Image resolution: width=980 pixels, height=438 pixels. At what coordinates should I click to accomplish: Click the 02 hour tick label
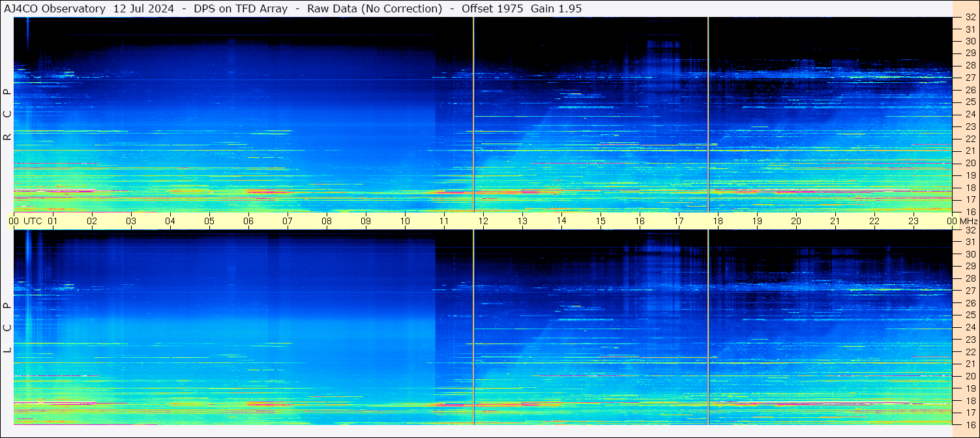coord(92,221)
